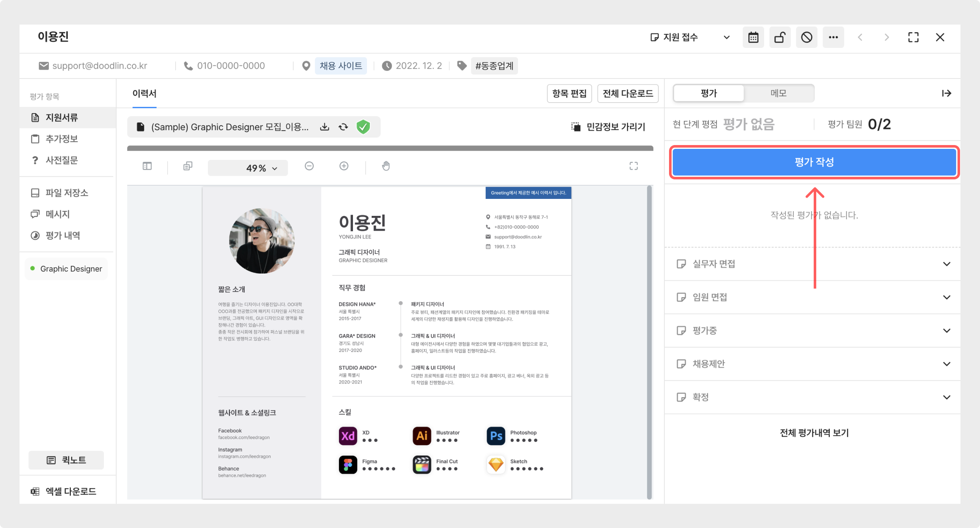
Task: Select the hand pan tool
Action: [386, 166]
